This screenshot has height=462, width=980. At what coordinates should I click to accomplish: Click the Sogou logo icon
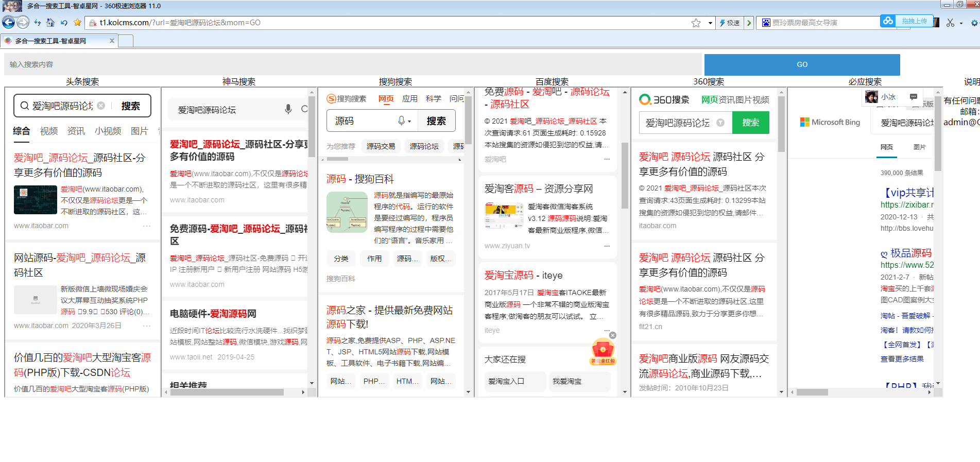(x=332, y=98)
